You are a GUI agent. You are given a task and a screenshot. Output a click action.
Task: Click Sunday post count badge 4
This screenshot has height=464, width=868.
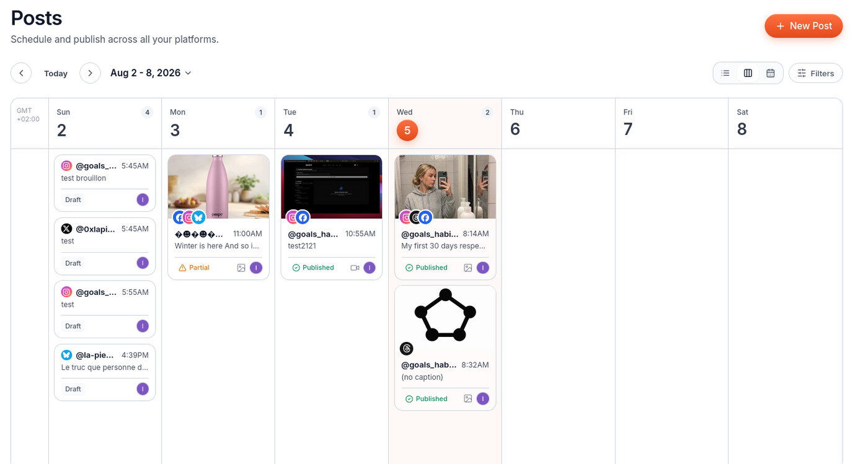(x=147, y=112)
